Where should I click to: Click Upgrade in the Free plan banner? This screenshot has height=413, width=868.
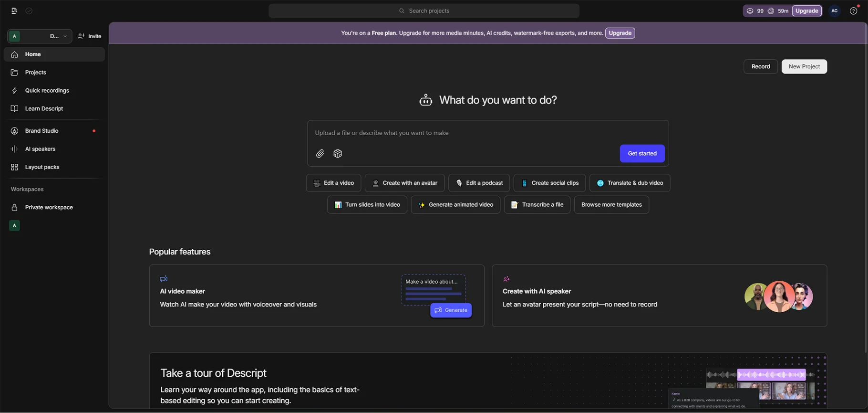point(620,33)
